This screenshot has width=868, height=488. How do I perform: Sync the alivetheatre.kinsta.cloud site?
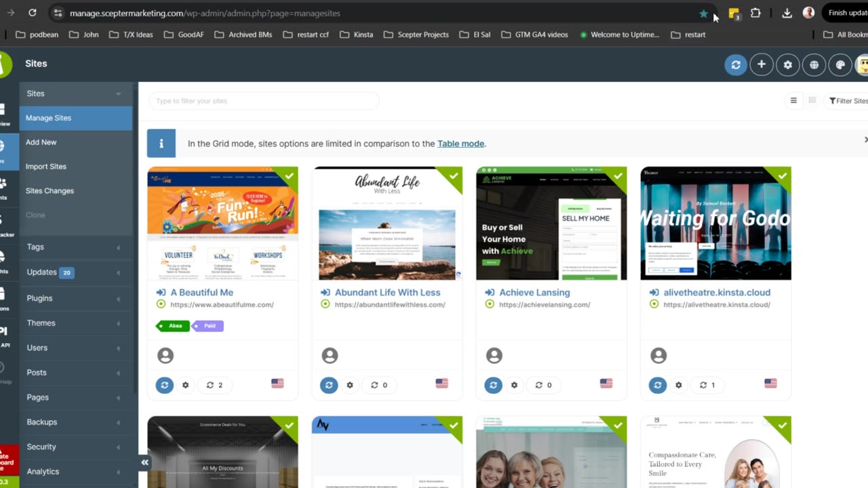(658, 385)
